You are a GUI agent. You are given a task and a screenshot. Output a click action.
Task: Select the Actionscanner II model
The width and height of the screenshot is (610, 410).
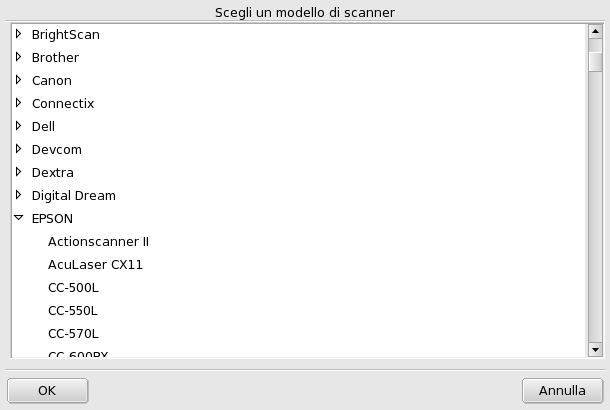98,241
